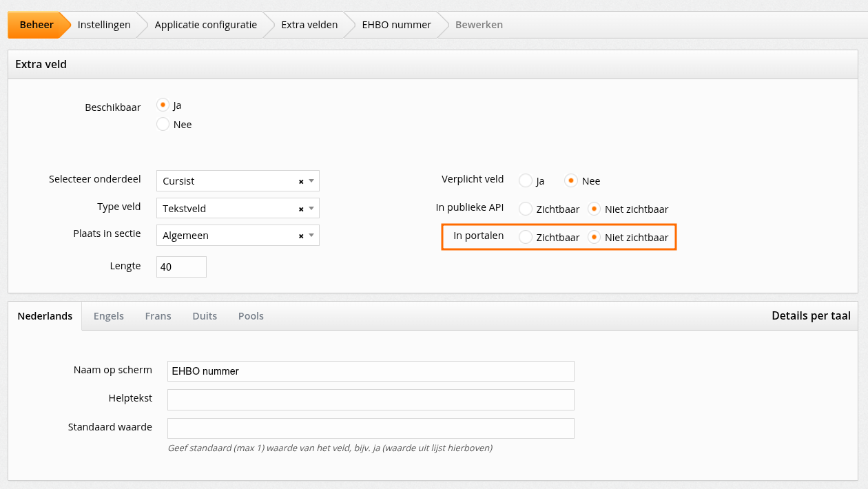The height and width of the screenshot is (489, 868).
Task: Click the Lengte input field
Action: [182, 267]
